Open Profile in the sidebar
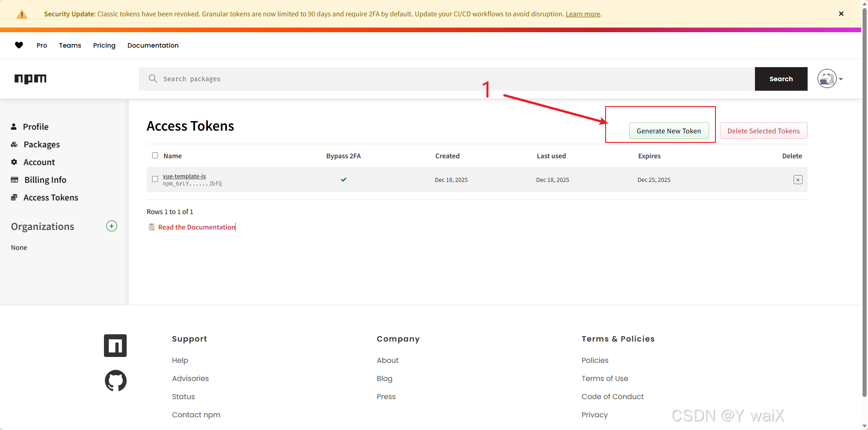The image size is (868, 430). (36, 127)
